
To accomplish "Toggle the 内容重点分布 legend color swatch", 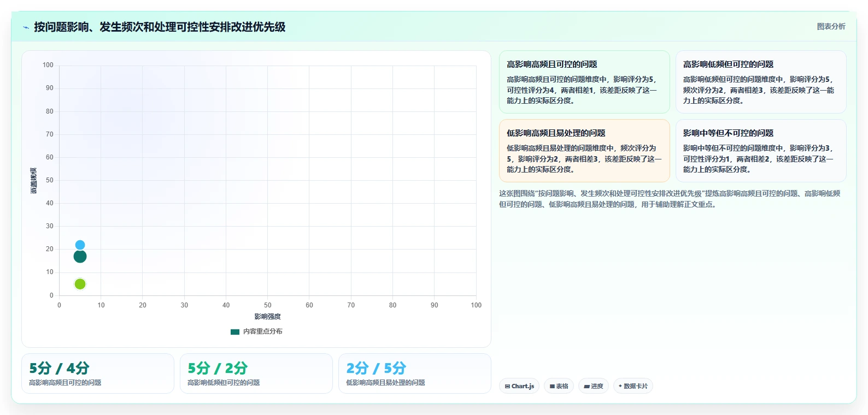I will (235, 331).
